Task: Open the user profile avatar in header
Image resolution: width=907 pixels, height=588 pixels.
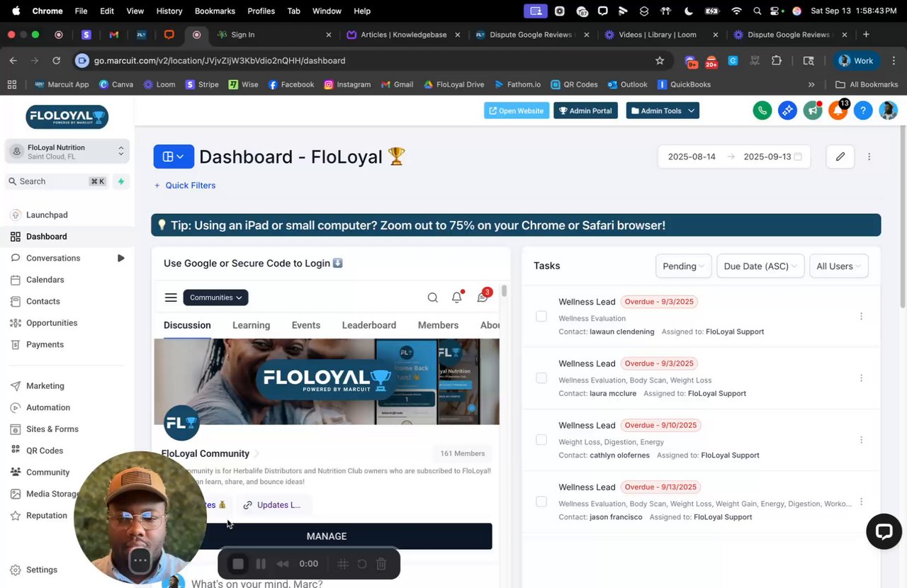Action: pos(888,111)
